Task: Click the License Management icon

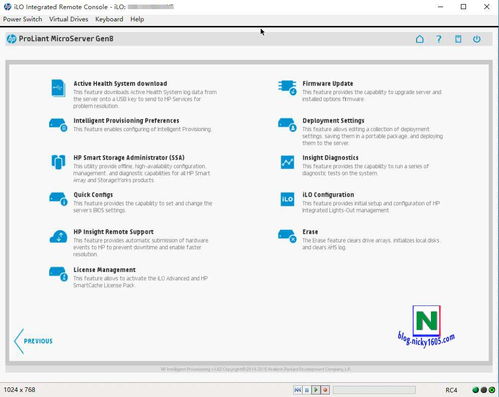Action: tap(58, 274)
